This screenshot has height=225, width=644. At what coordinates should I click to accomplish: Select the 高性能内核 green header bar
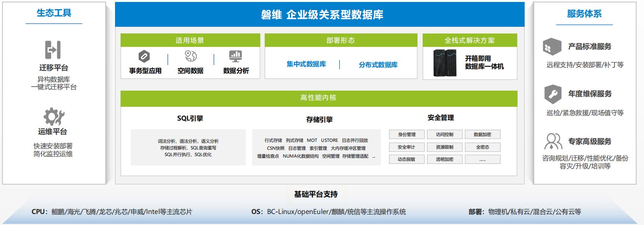pyautogui.click(x=319, y=98)
